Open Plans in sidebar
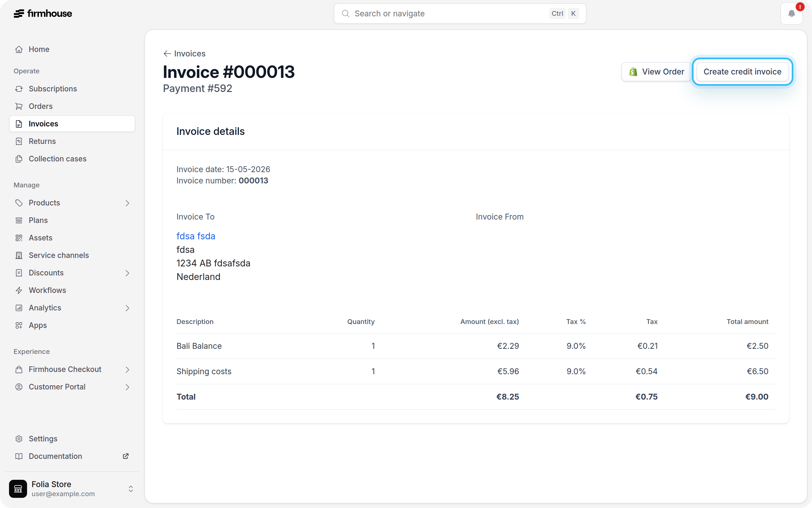 pos(72,220)
